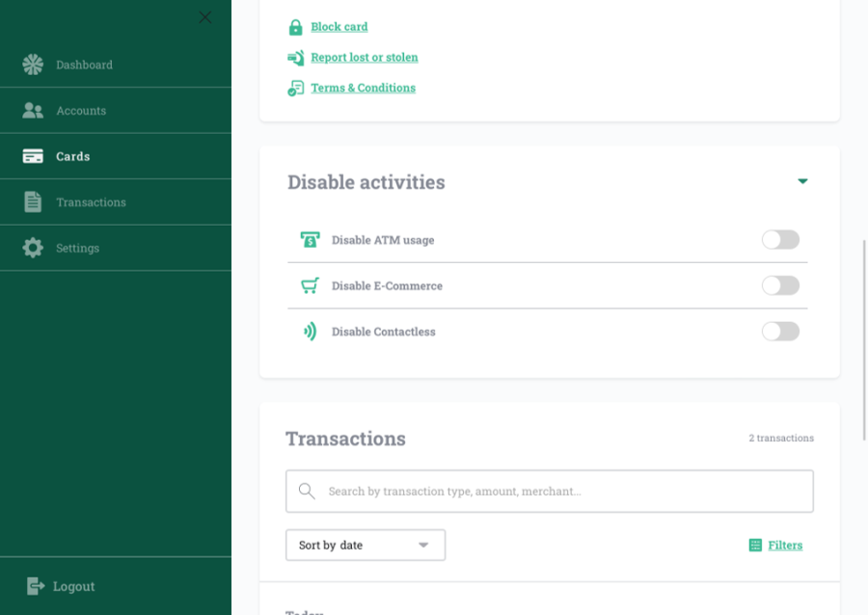Image resolution: width=868 pixels, height=615 pixels.
Task: Click the padlock icon beside Block card
Action: (x=295, y=27)
